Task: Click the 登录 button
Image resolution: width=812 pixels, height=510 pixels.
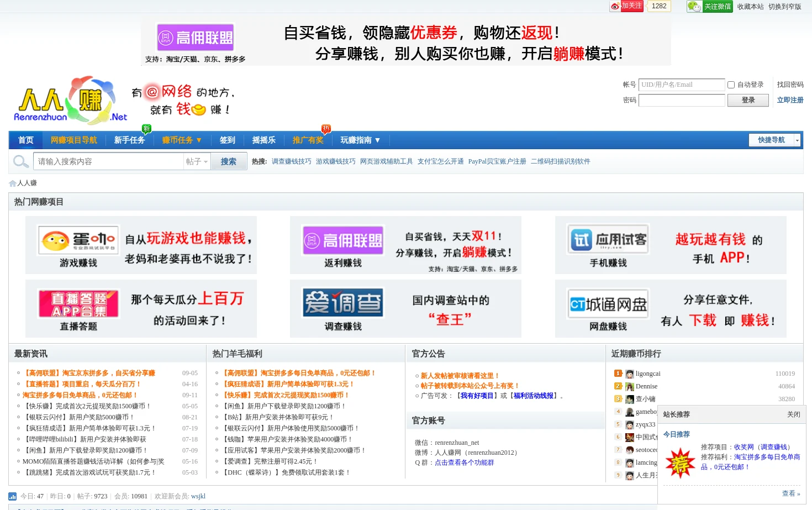Action: tap(748, 100)
